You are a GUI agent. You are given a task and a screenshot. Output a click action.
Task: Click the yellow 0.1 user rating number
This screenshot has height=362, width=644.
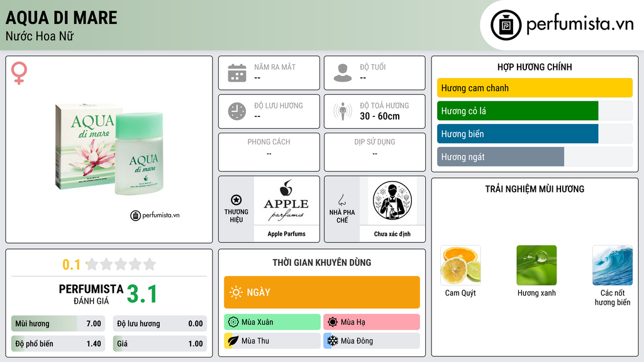click(71, 265)
